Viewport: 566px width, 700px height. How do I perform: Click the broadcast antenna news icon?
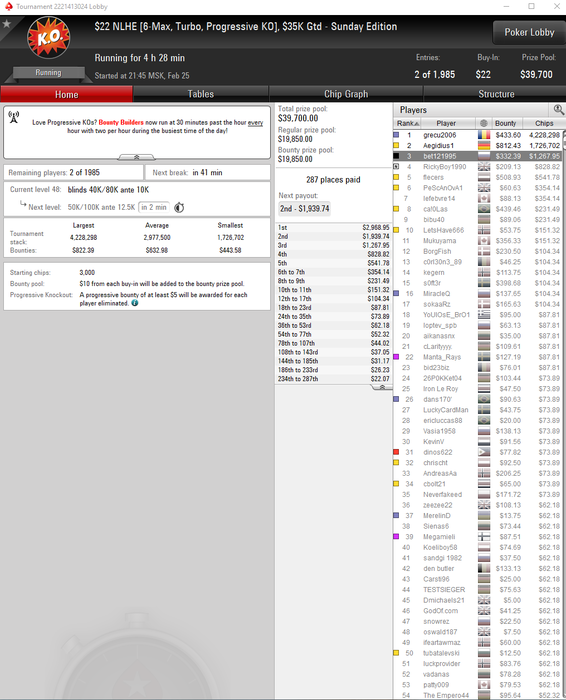[14, 117]
